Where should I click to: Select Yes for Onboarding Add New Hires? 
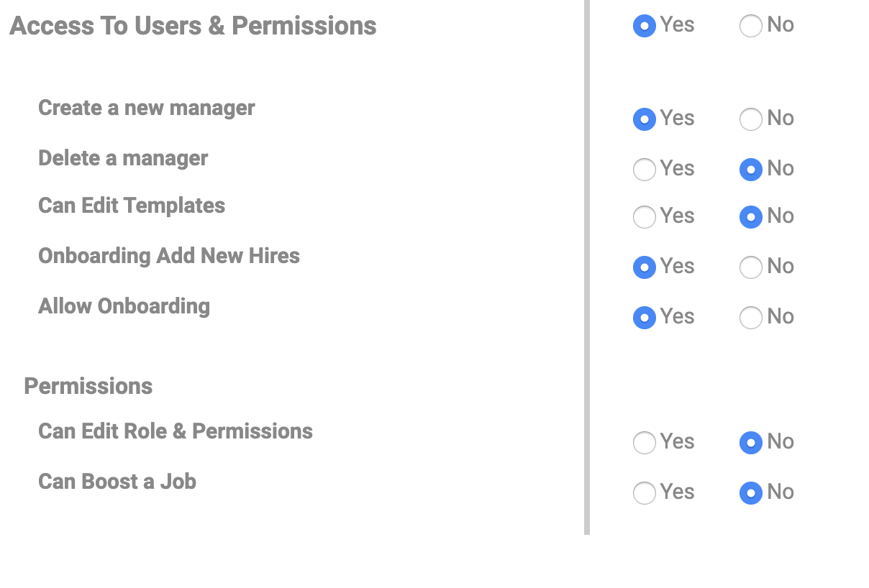tap(645, 267)
